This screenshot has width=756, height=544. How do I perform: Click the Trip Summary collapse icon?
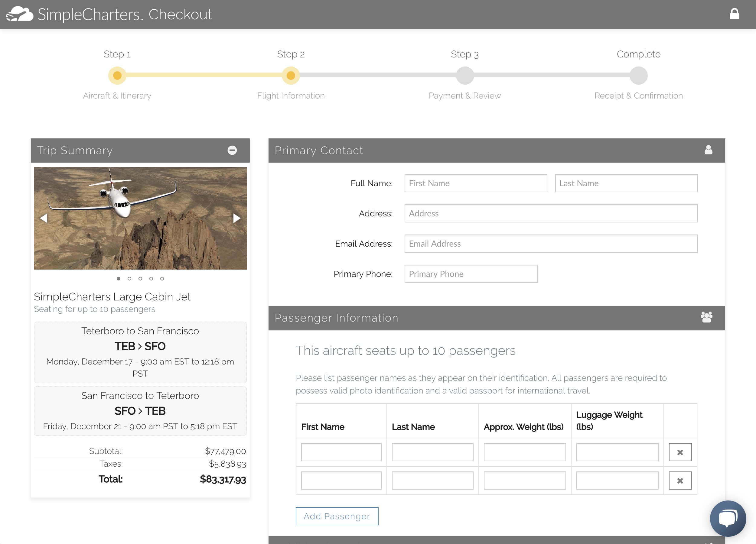tap(233, 150)
